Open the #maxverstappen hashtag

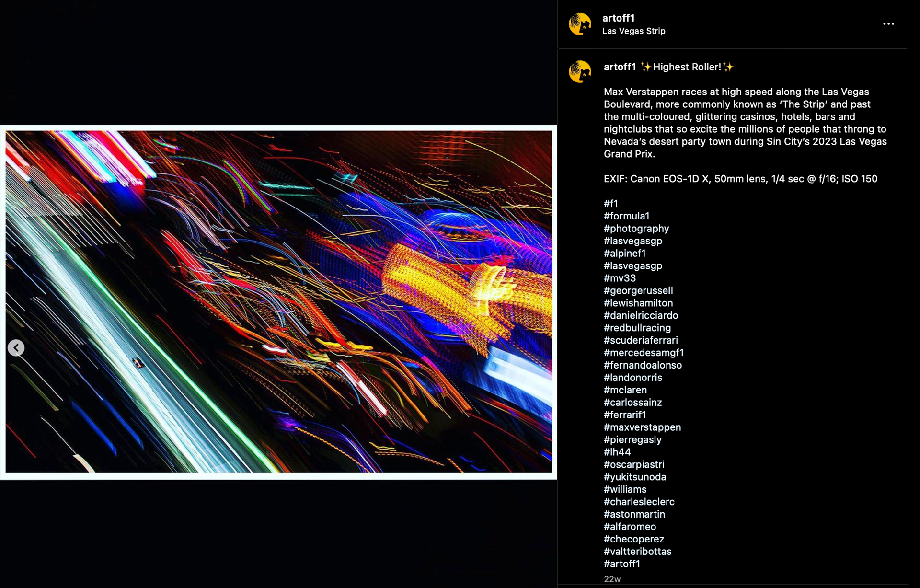642,427
